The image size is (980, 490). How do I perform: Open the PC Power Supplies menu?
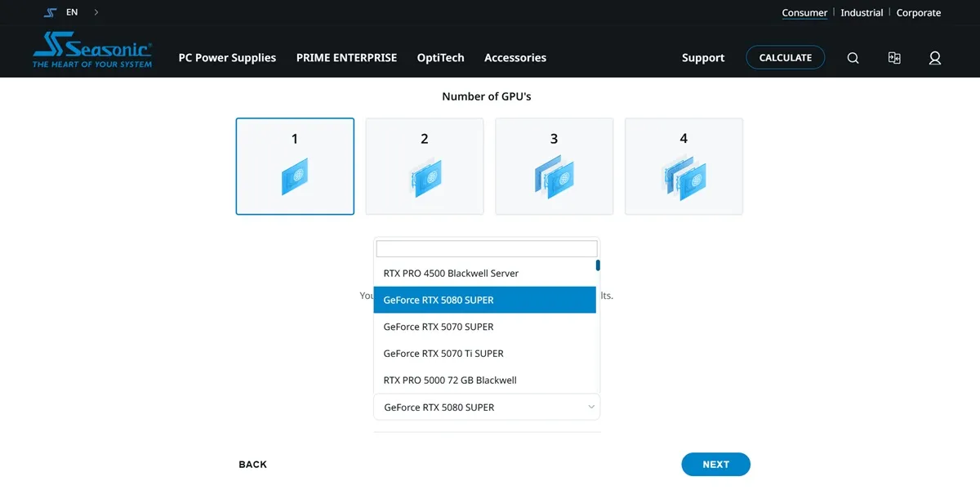pyautogui.click(x=227, y=58)
